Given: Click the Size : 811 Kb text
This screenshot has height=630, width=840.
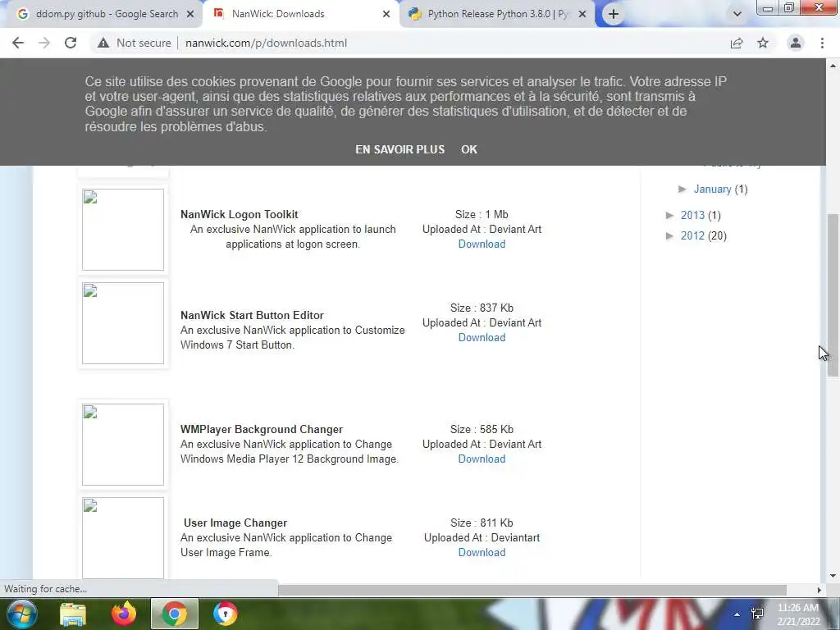Looking at the screenshot, I should pos(482,523).
